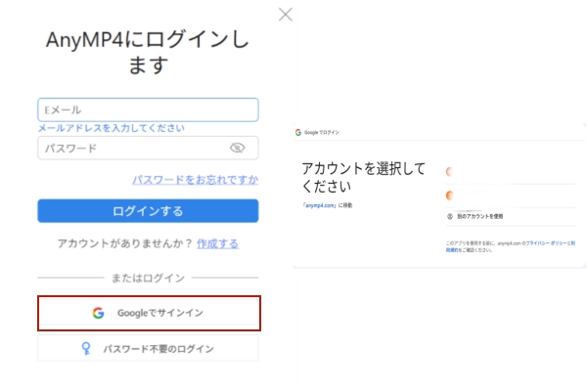This screenshot has height=392, width=587.
Task: Toggle password visibility eye icon
Action: click(x=237, y=149)
